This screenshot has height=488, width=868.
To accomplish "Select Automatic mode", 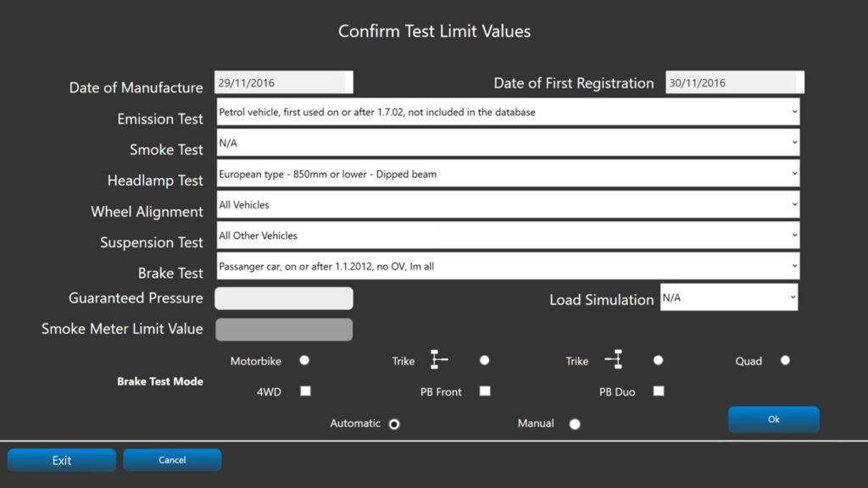I will [x=393, y=424].
